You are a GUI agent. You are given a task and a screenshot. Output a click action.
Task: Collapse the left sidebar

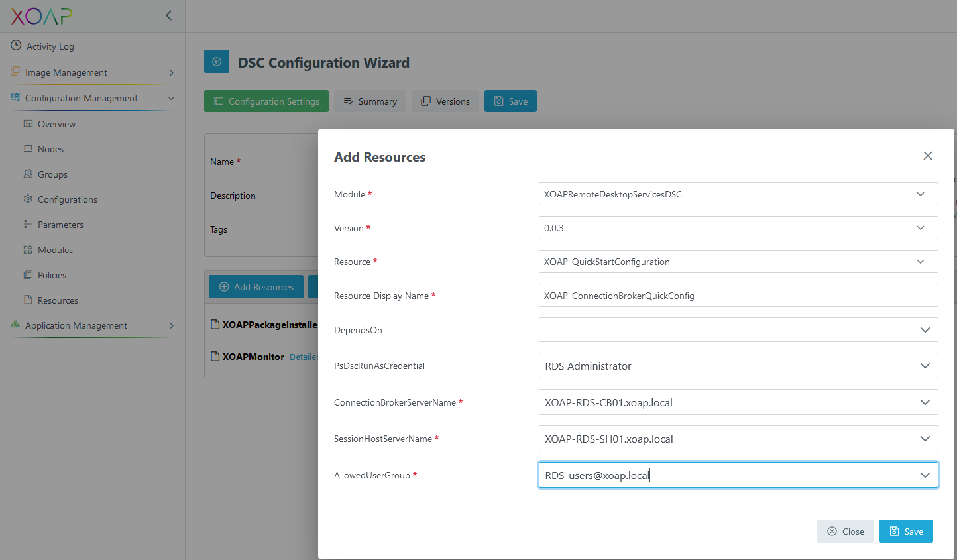click(168, 15)
